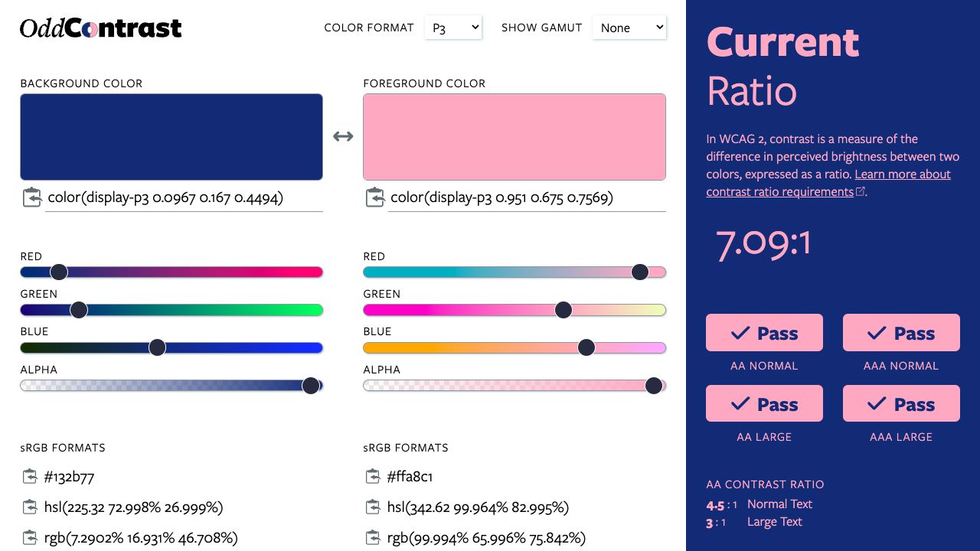
Task: Click the foreground color text field
Action: click(527, 198)
